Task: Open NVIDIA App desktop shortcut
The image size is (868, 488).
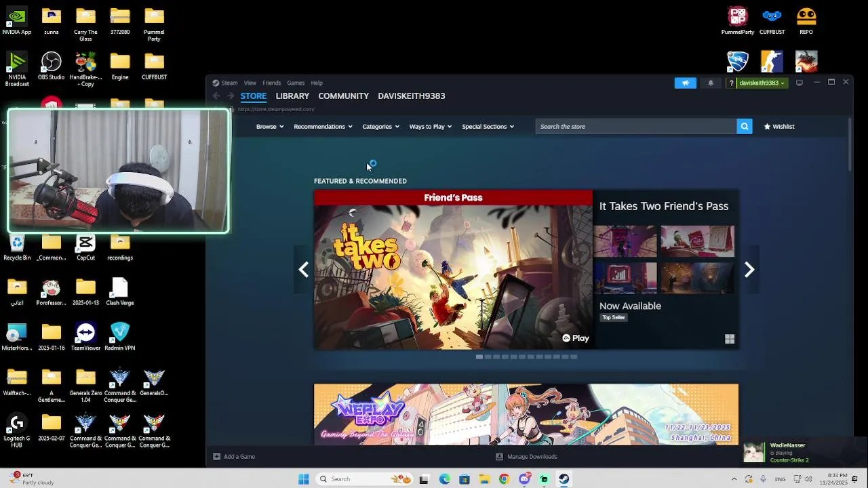Action: point(17,20)
